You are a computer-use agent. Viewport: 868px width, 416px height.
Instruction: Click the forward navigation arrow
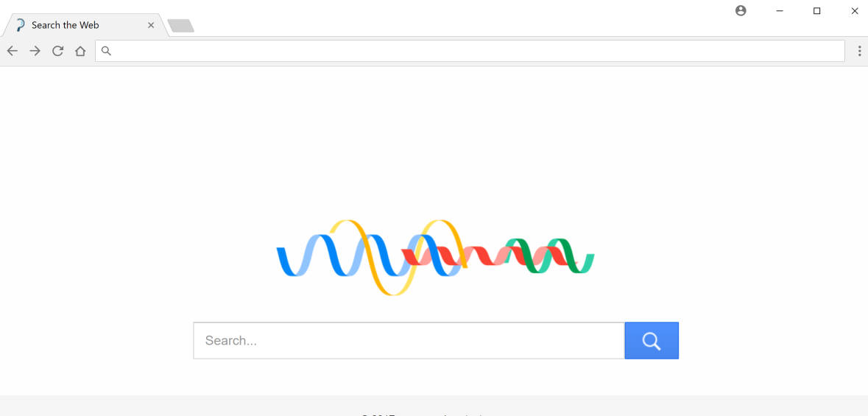(35, 51)
